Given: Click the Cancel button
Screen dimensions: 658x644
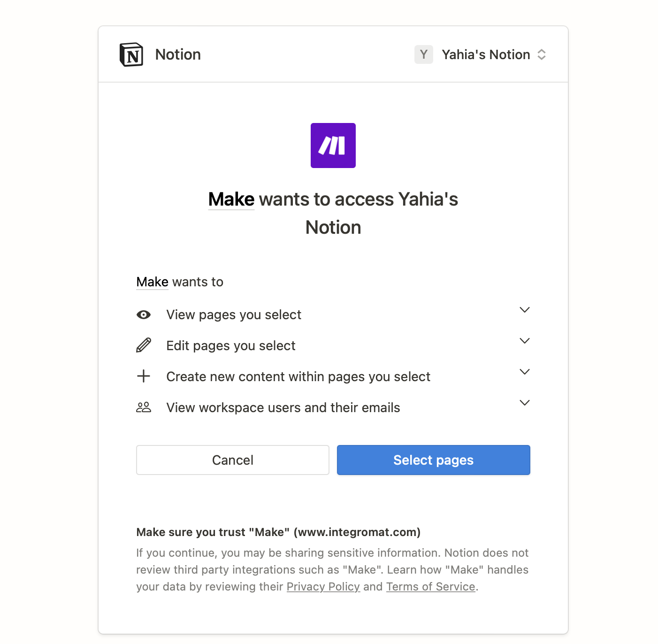Looking at the screenshot, I should (x=233, y=460).
